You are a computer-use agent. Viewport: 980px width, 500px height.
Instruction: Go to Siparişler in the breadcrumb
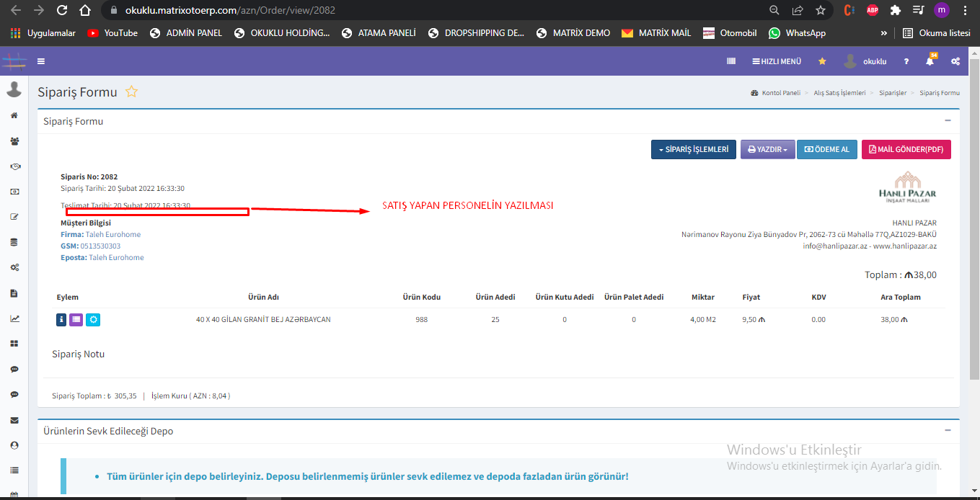point(893,93)
